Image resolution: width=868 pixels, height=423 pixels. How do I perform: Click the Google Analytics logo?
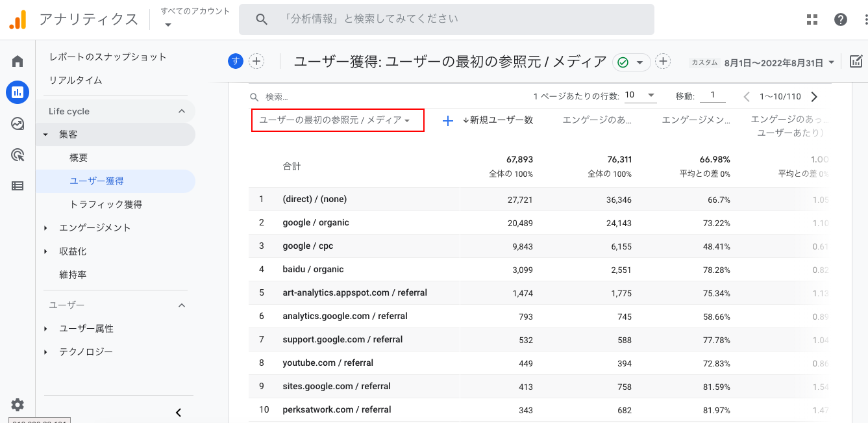tap(18, 19)
